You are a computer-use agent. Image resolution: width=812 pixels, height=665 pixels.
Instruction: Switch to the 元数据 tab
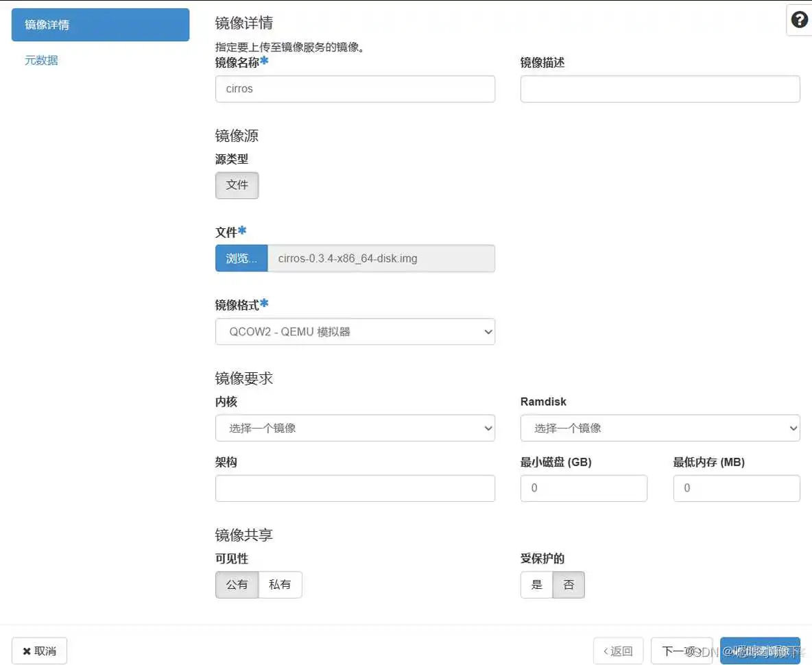[41, 60]
